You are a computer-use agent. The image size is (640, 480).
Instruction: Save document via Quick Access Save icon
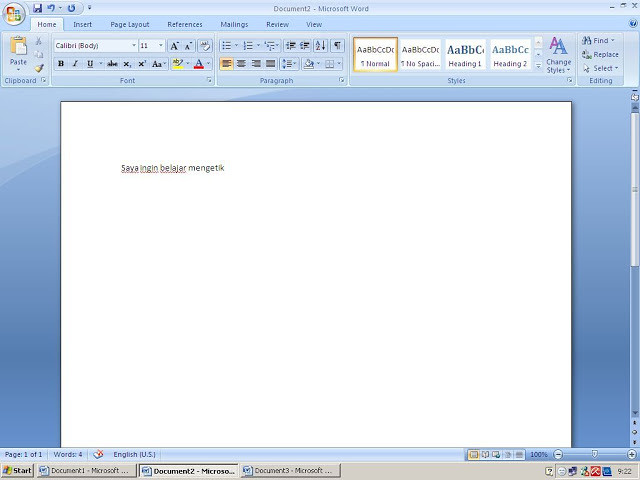pyautogui.click(x=38, y=8)
